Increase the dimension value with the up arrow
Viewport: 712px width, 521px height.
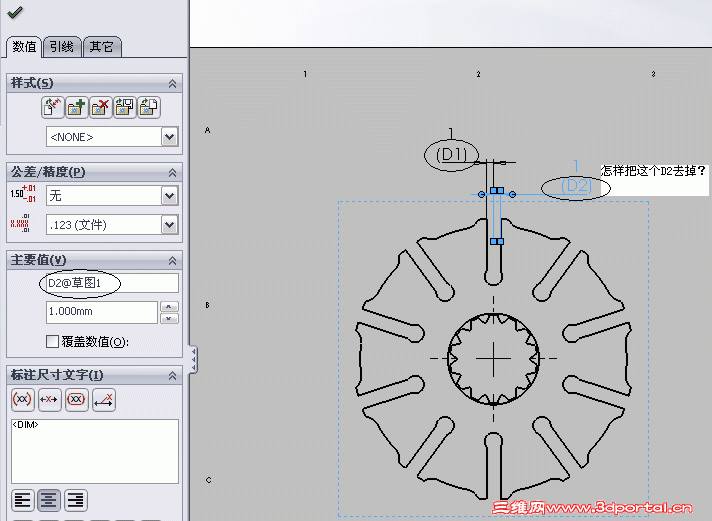tap(169, 307)
